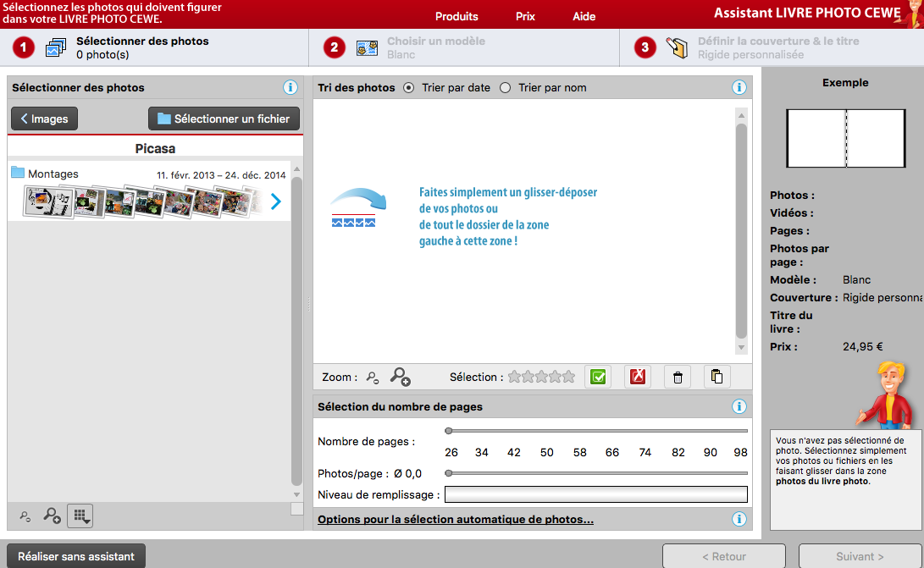The image size is (924, 568).
Task: Open the Produits menu
Action: point(456,16)
